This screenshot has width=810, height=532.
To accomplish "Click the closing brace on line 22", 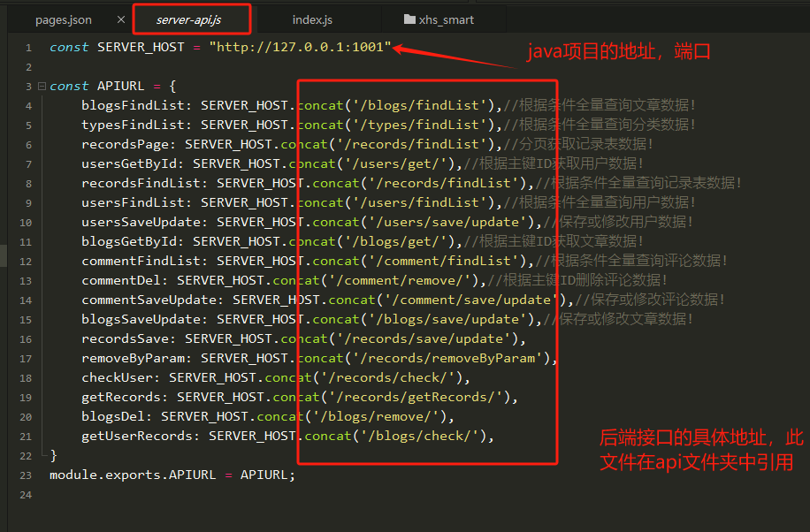I will pyautogui.click(x=54, y=456).
